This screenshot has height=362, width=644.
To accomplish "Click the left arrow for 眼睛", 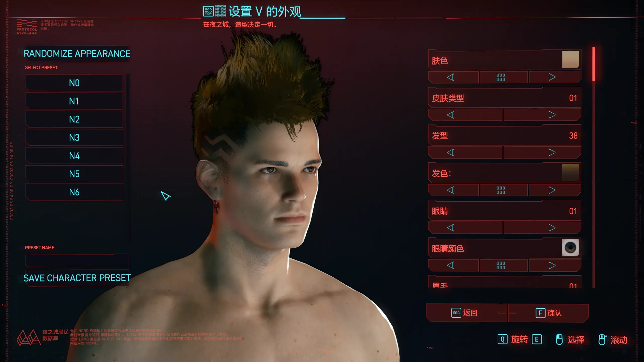I will point(450,228).
